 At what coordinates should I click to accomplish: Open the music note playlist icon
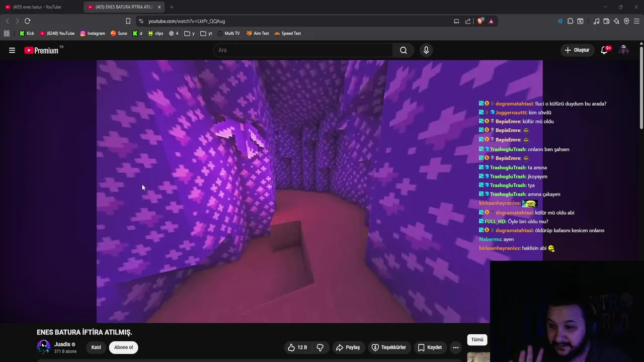596,21
